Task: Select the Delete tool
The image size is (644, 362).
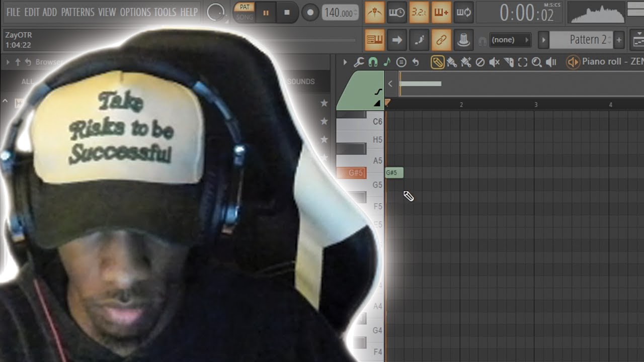Action: pos(480,62)
